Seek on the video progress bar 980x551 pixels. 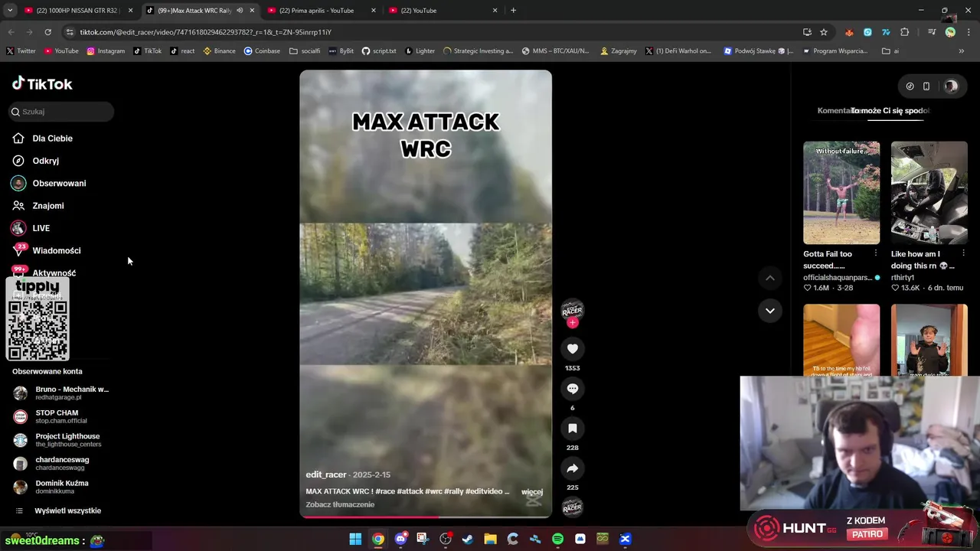tap(426, 517)
